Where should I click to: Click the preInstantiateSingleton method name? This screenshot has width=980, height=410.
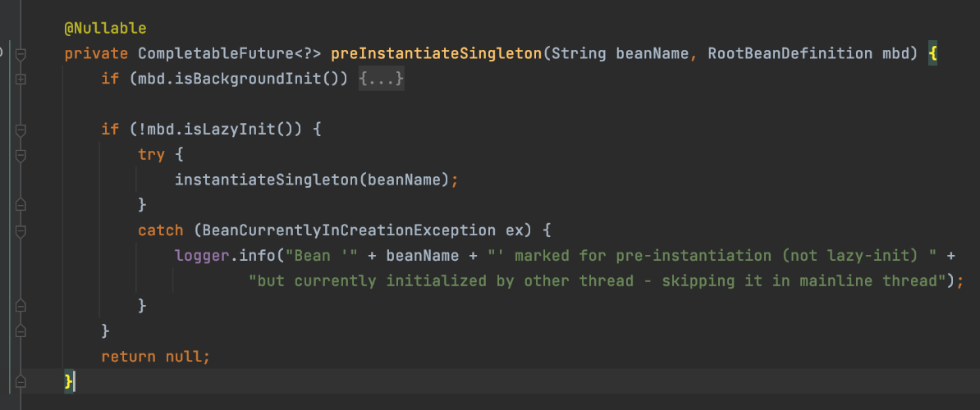(x=436, y=54)
